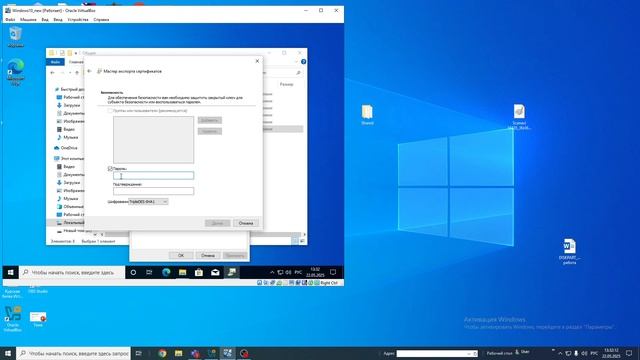Open the Устройства menu in VirtualBox

pyautogui.click(x=78, y=20)
